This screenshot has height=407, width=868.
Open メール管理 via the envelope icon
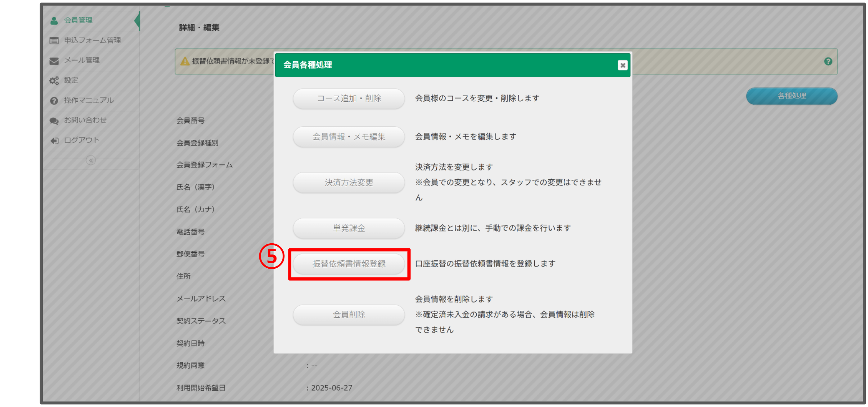(54, 60)
